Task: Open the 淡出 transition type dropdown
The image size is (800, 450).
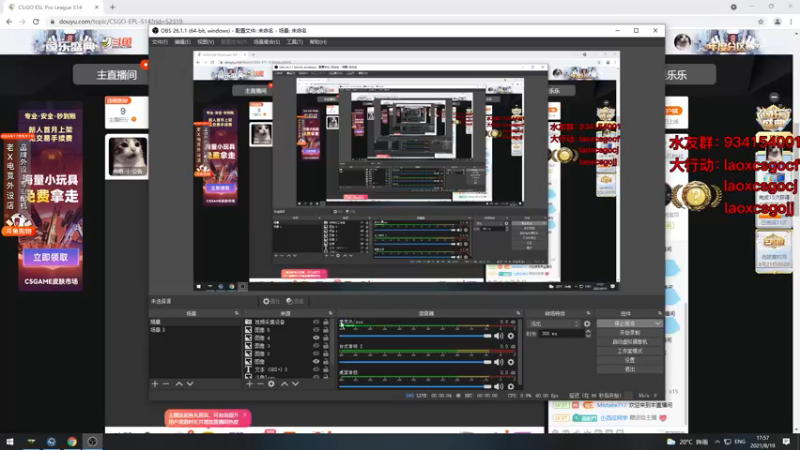Action: tap(554, 323)
